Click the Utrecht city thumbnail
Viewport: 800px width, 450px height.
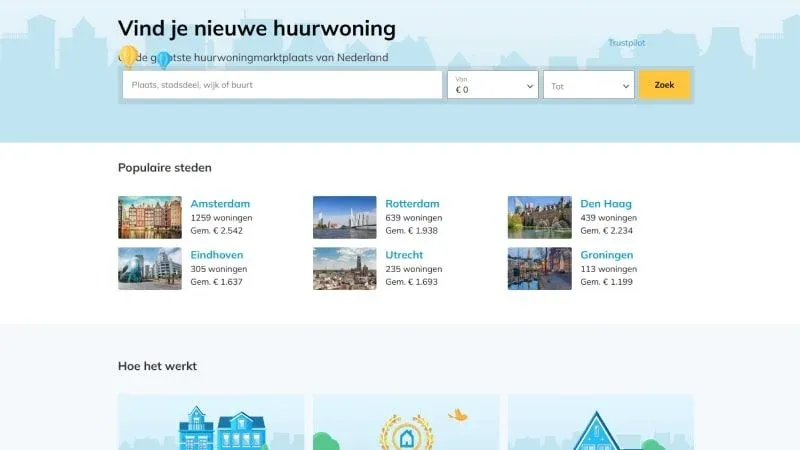coord(345,268)
